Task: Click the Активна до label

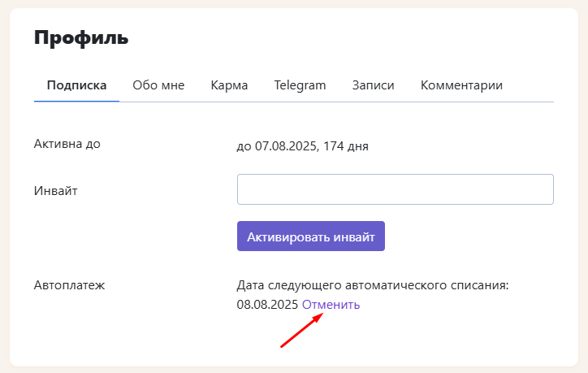Action: coord(67,144)
